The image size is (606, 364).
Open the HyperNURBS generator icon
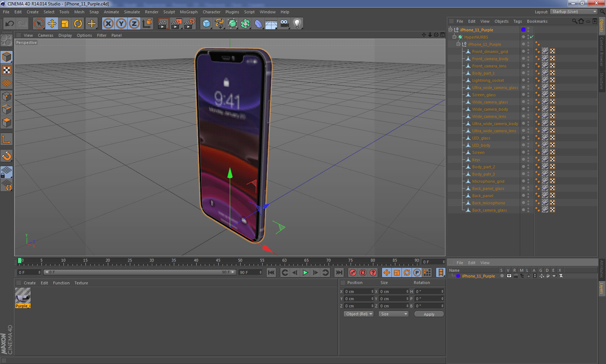[x=232, y=24]
